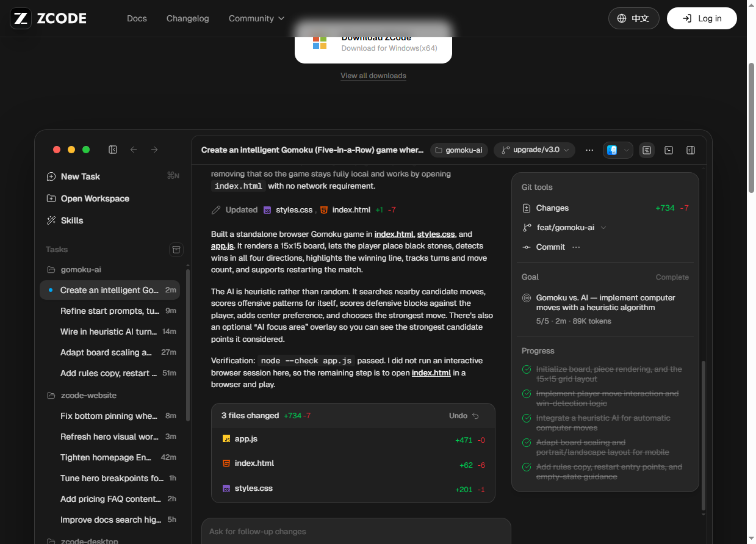756x544 pixels.
Task: Toggle the task details panel icon
Action: 647,150
